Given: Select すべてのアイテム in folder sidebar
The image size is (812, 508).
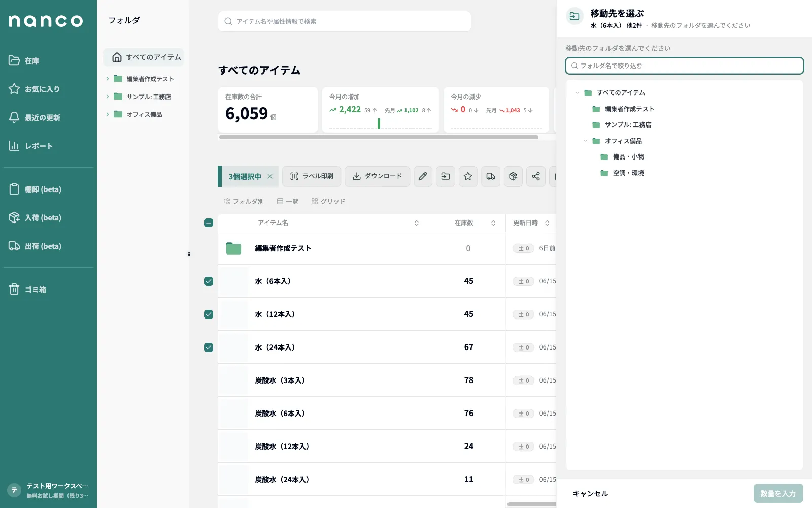Looking at the screenshot, I should coord(144,57).
